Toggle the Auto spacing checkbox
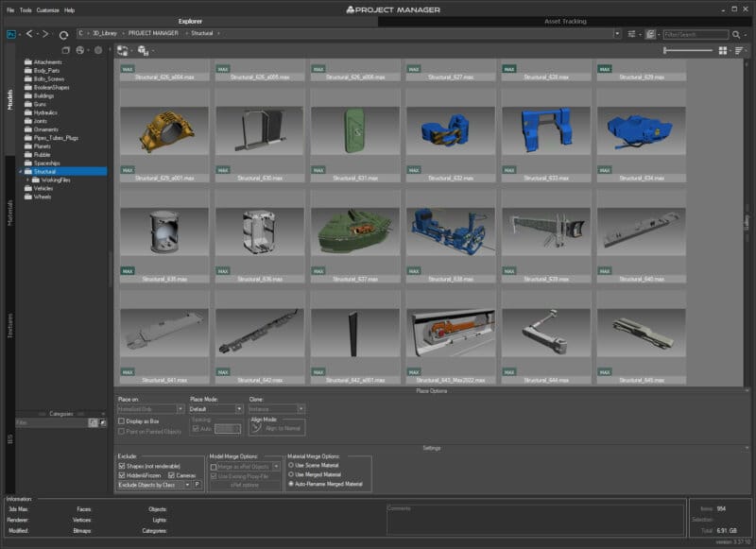Screen dimensions: 756x549 [196, 428]
